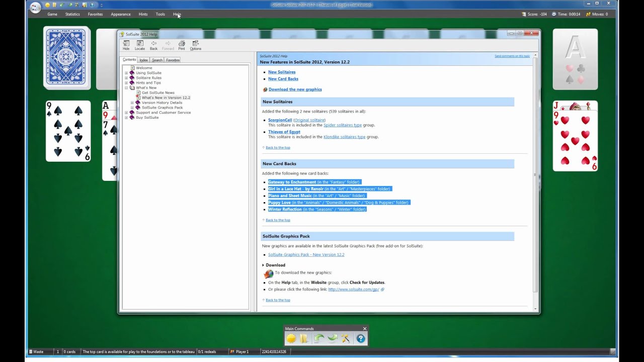The width and height of the screenshot is (644, 362).
Task: Open the Statistics menu
Action: (72, 14)
